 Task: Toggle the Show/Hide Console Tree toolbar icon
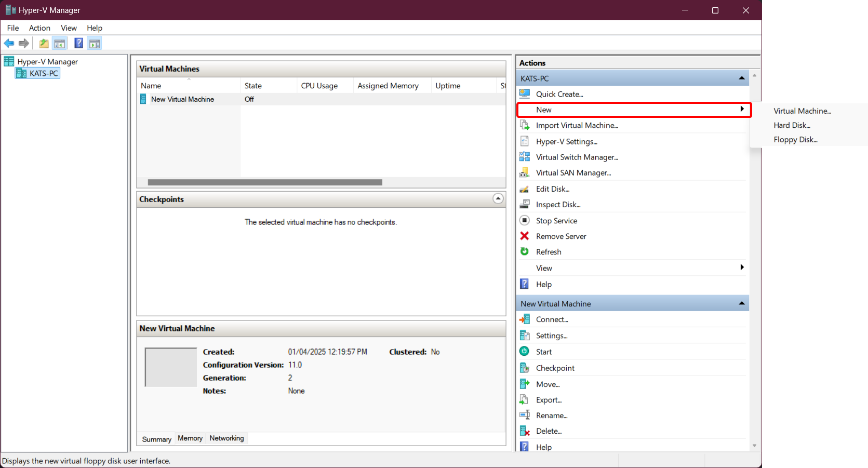[60, 43]
